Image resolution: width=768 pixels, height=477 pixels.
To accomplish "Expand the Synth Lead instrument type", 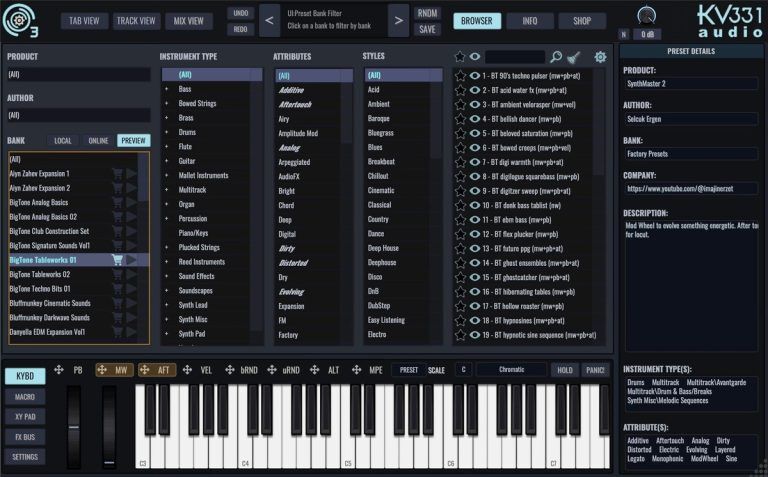I will point(167,305).
